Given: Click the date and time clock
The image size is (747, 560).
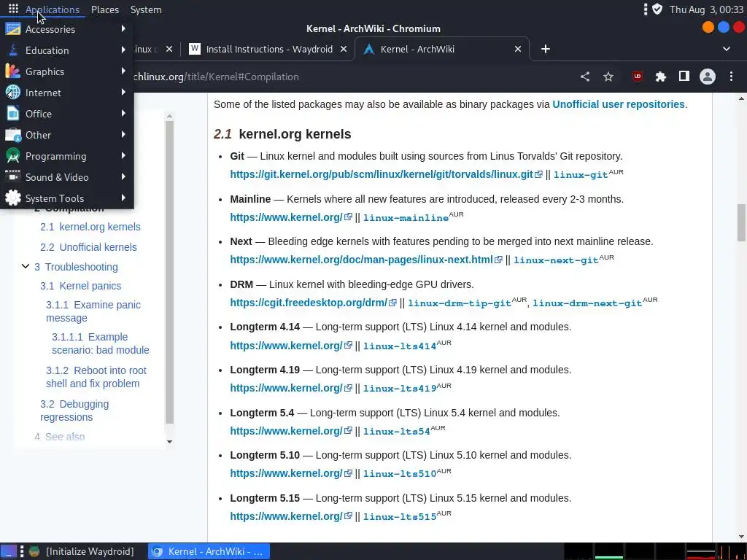Looking at the screenshot, I should pos(706,9).
